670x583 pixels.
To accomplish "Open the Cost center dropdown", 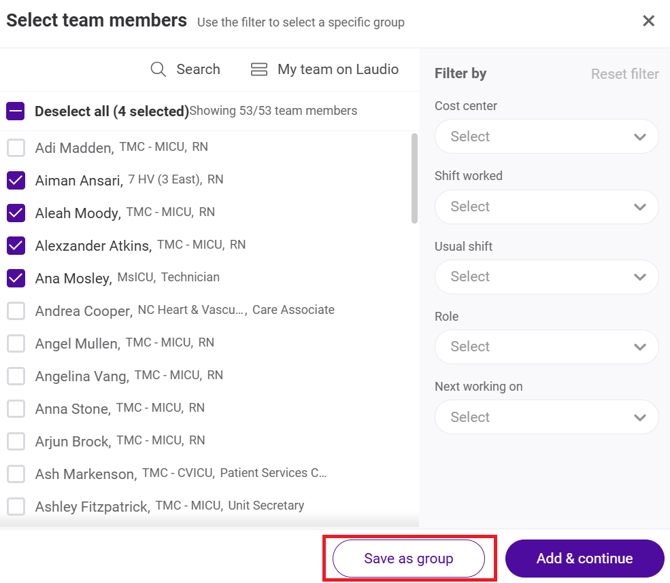I will point(547,137).
